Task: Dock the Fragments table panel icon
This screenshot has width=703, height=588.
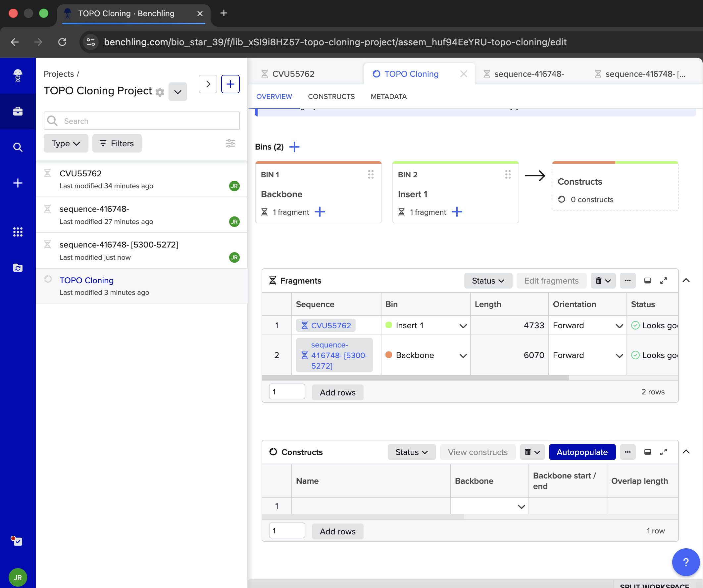Action: [x=648, y=281]
